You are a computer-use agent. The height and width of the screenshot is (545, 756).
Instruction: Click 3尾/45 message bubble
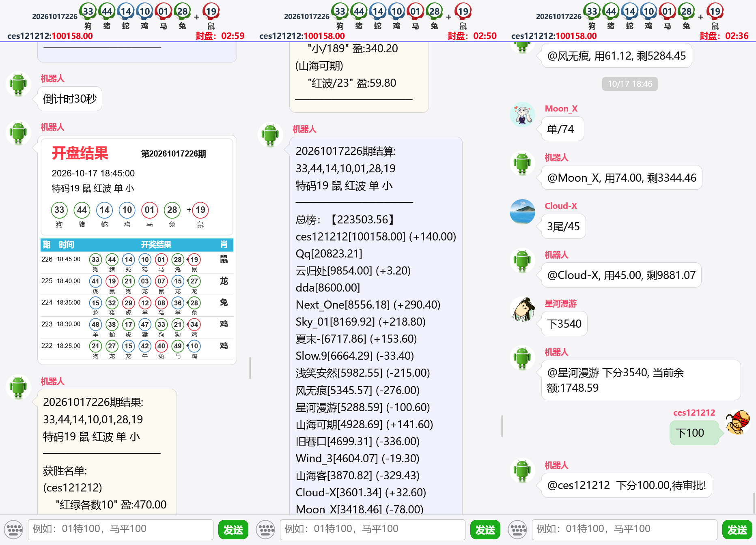[x=563, y=227]
